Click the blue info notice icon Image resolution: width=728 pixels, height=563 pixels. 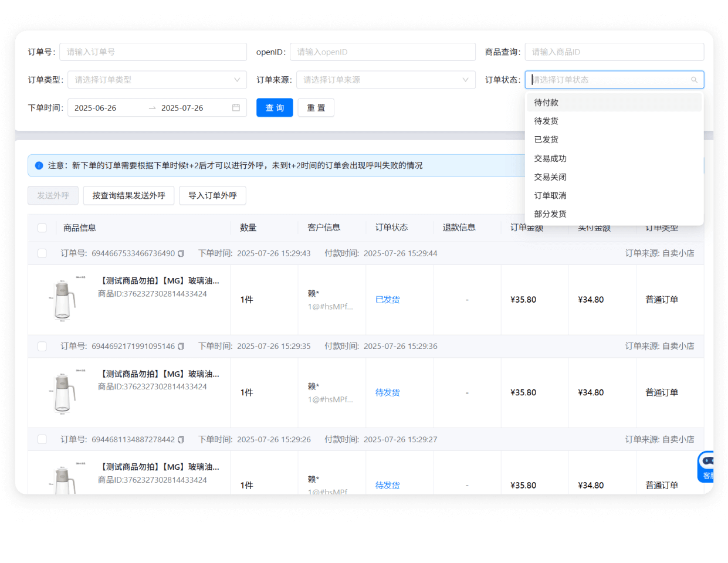pyautogui.click(x=39, y=165)
